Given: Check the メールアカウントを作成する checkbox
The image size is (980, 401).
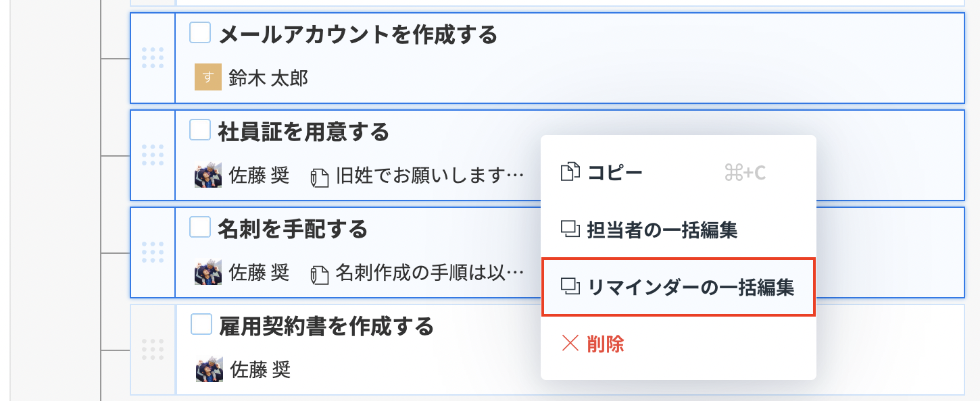Looking at the screenshot, I should [199, 32].
